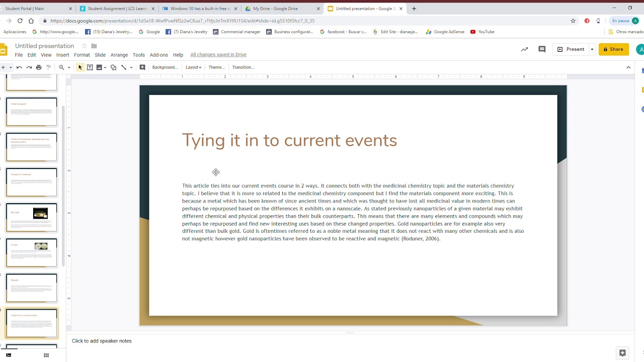This screenshot has height=362, width=644.
Task: Switch to filmstrip view icon
Action: click(9, 355)
